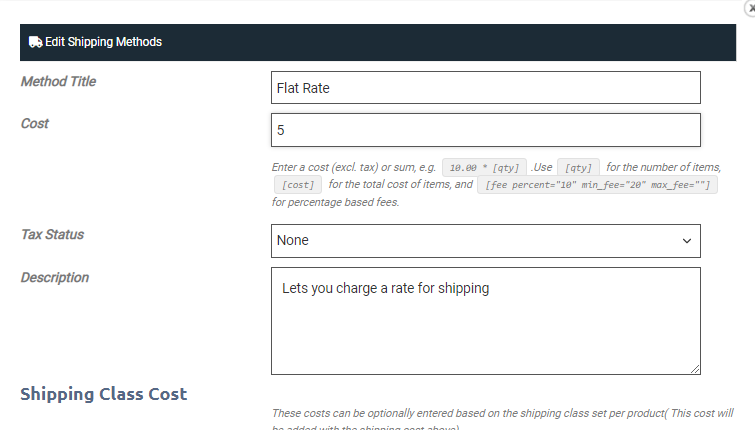This screenshot has height=430, width=755.
Task: Click the Tax Status dropdown chevron arrow
Action: 687,241
